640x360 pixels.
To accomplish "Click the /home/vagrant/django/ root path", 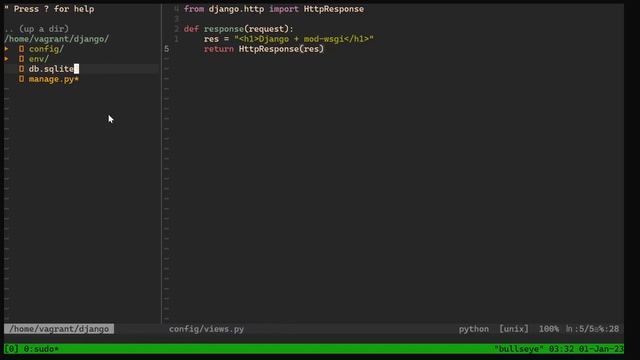I will tap(57, 39).
